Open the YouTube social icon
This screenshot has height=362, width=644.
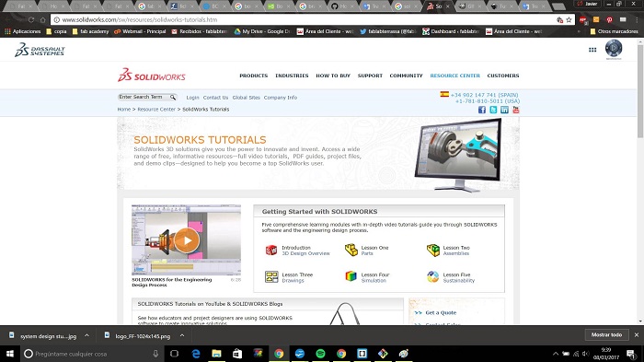516,110
